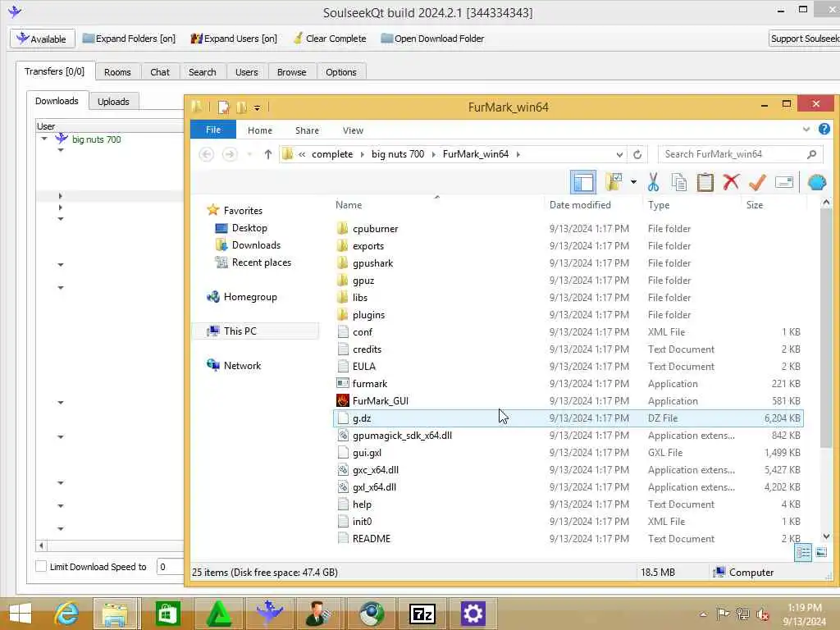Toggle Expand Users [on] button
This screenshot has height=630, width=840.
[x=234, y=39]
